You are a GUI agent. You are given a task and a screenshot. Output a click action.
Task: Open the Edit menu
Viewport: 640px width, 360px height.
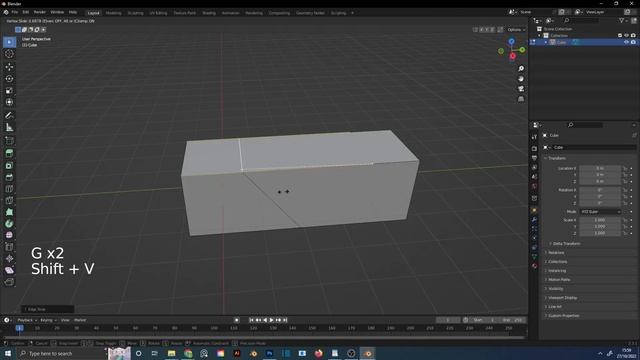(x=26, y=13)
